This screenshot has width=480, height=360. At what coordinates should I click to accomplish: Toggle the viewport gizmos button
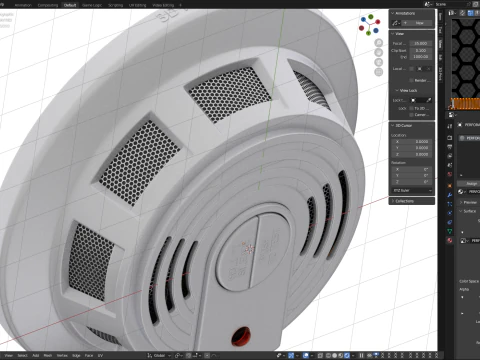(x=291, y=355)
